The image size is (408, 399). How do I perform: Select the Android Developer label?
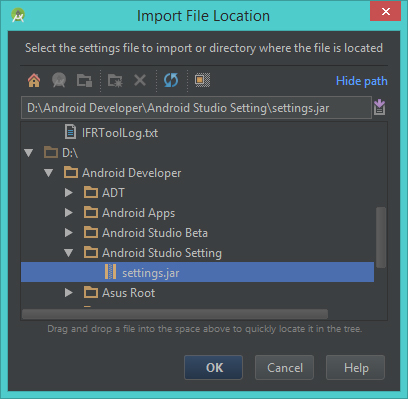pos(132,173)
